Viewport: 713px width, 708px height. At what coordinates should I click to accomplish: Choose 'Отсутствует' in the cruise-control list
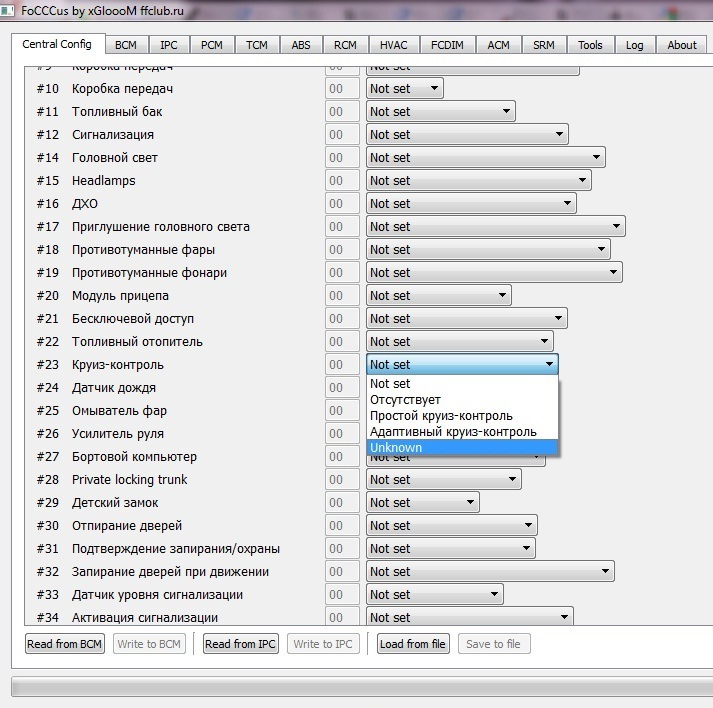pos(462,400)
